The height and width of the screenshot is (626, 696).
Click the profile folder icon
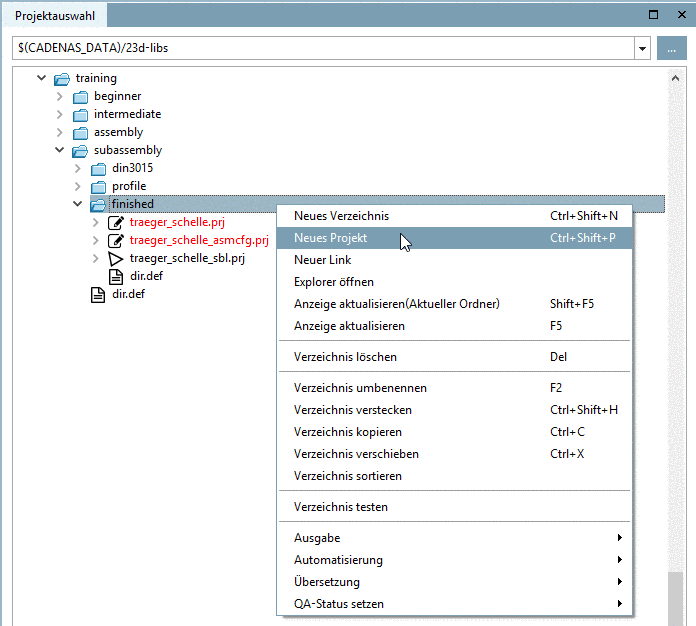pyautogui.click(x=99, y=187)
